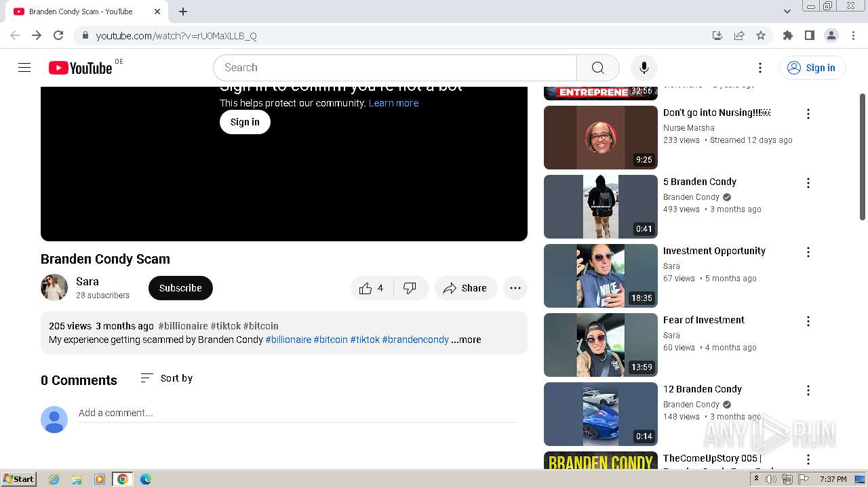
Task: Open 5 Branden Condy video thumbnail
Action: [601, 207]
